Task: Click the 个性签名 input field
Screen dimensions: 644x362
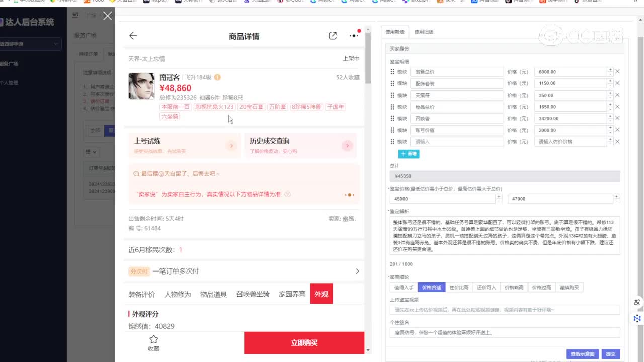Action: 505,332
